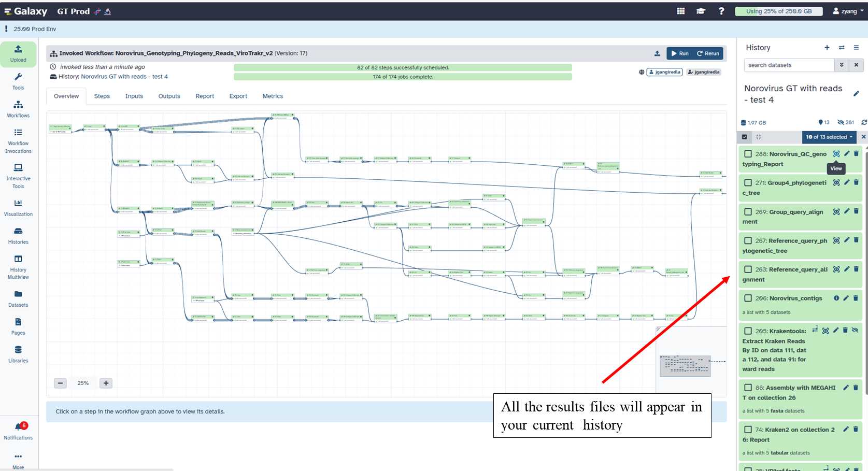This screenshot has height=471, width=868.
Task: View dataset 288 Norovirus_QC_genotyping_Report with eye icon
Action: pyautogui.click(x=836, y=154)
